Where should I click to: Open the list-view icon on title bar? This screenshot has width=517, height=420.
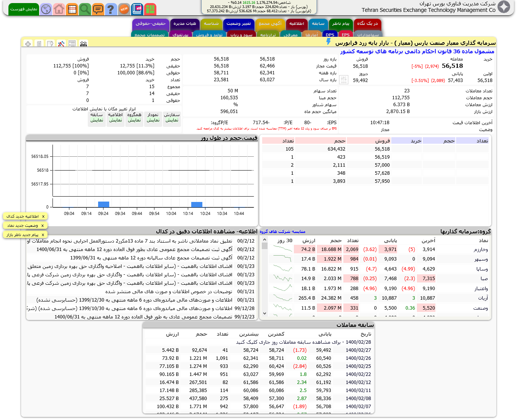(72, 44)
